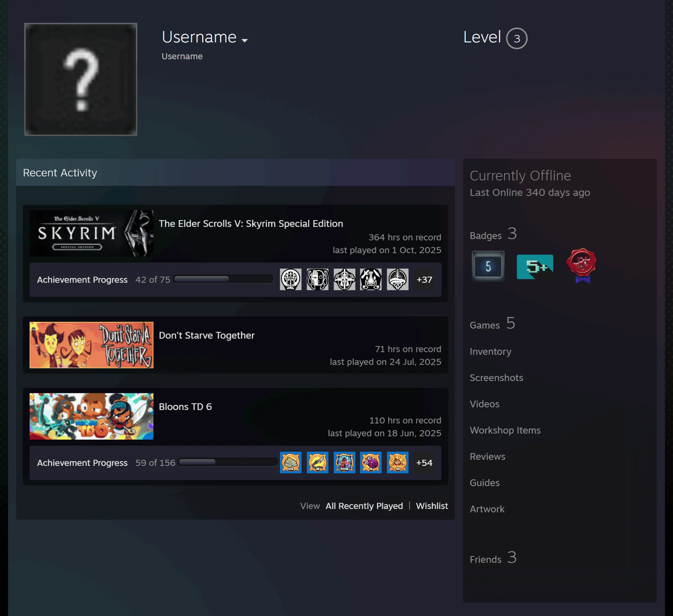Open the Games list link

click(x=492, y=324)
